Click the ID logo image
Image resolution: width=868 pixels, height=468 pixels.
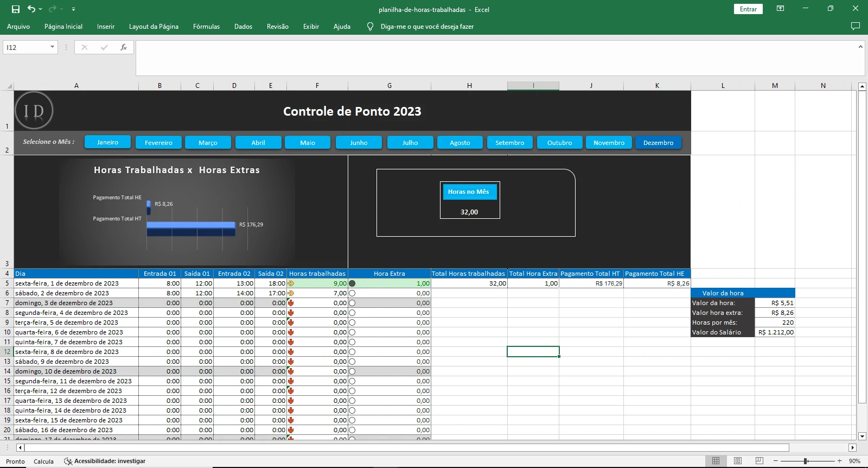[34, 111]
